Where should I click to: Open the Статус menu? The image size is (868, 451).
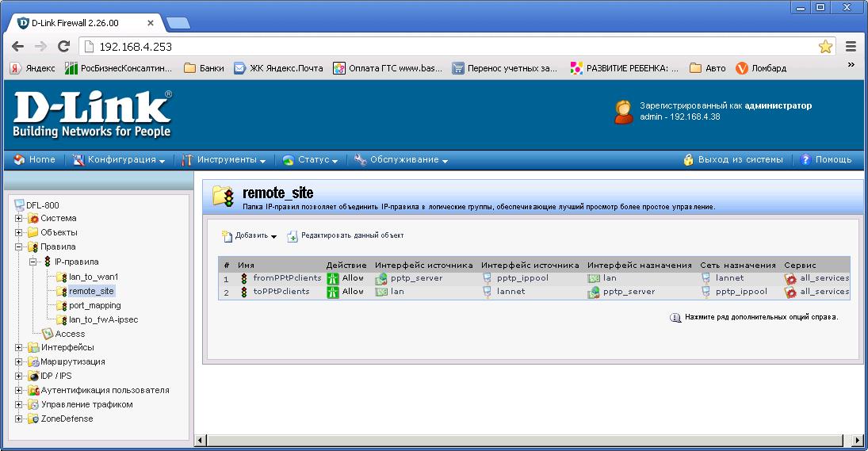pyautogui.click(x=310, y=159)
